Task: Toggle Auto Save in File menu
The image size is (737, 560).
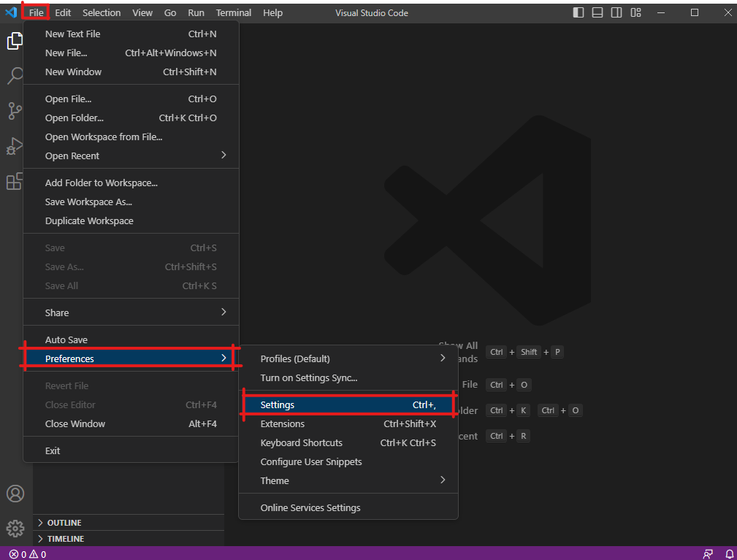Action: pyautogui.click(x=66, y=340)
